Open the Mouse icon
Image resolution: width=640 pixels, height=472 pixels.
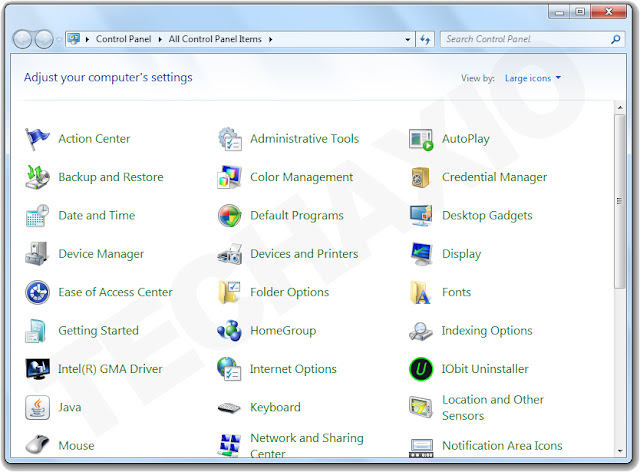click(37, 445)
